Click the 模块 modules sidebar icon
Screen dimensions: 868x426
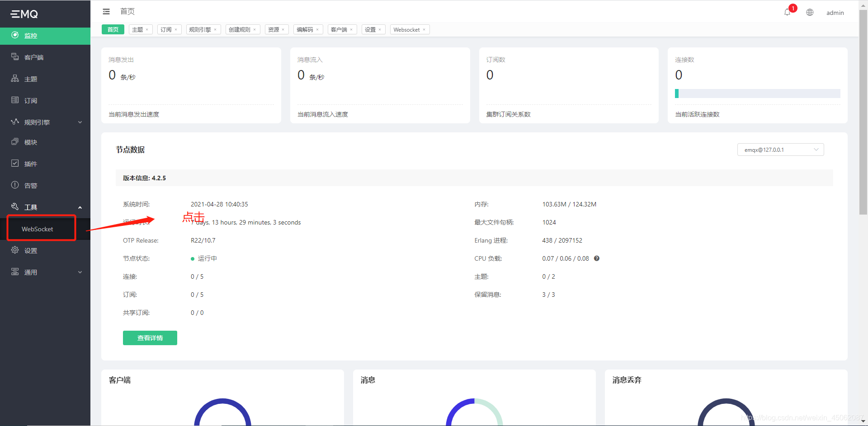[x=15, y=142]
